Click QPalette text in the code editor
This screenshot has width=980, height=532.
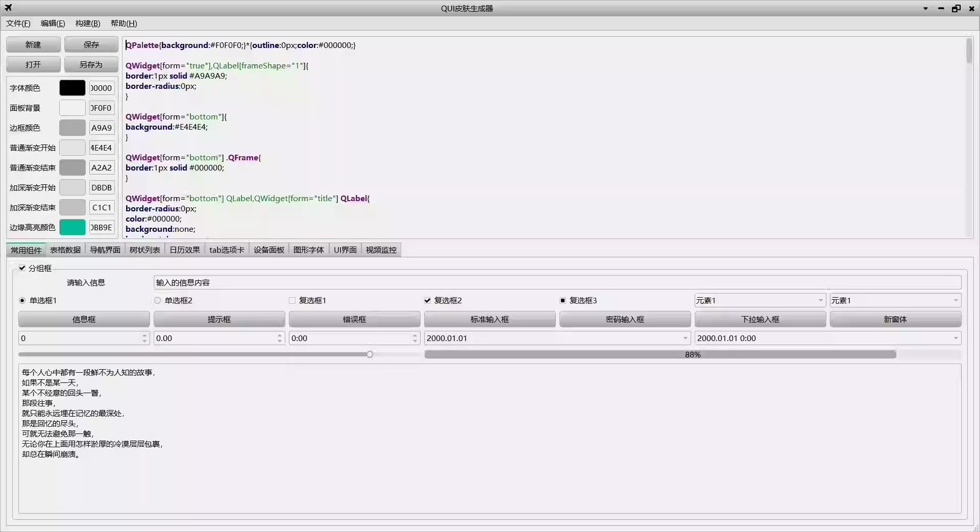tap(142, 45)
